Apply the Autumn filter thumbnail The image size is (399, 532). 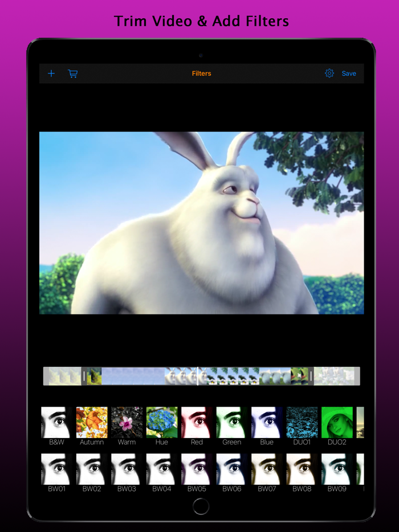pos(92,423)
